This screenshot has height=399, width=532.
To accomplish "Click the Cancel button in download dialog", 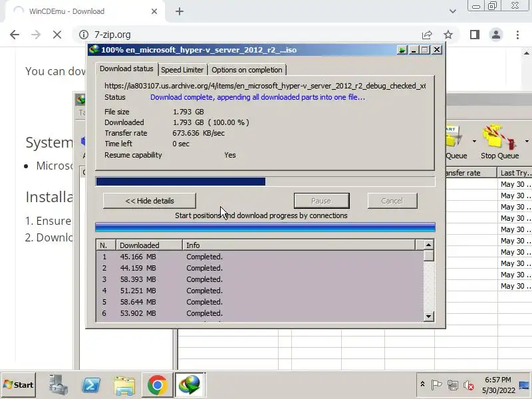I will tap(392, 201).
